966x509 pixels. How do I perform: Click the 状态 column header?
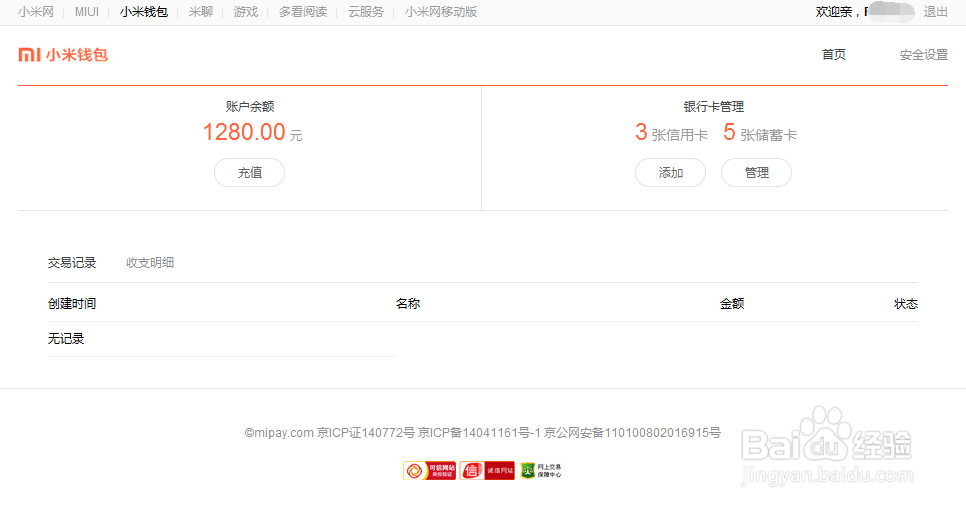click(x=906, y=303)
